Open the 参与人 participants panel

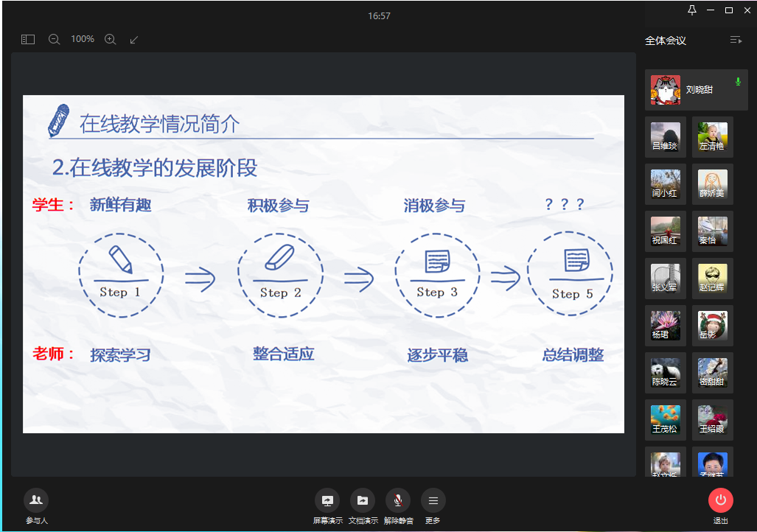click(36, 500)
